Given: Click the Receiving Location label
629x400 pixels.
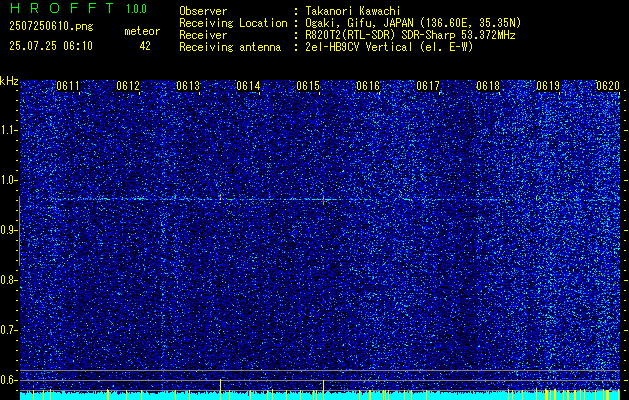Looking at the screenshot, I should click(x=233, y=23).
